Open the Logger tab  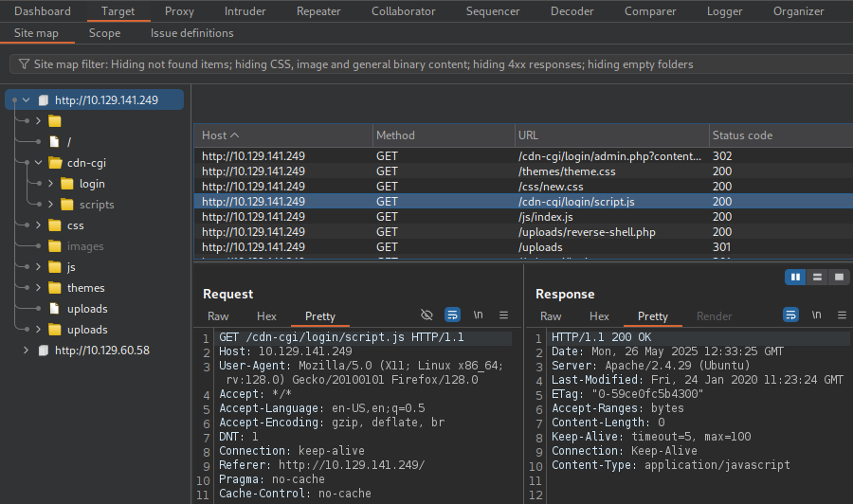click(x=724, y=10)
